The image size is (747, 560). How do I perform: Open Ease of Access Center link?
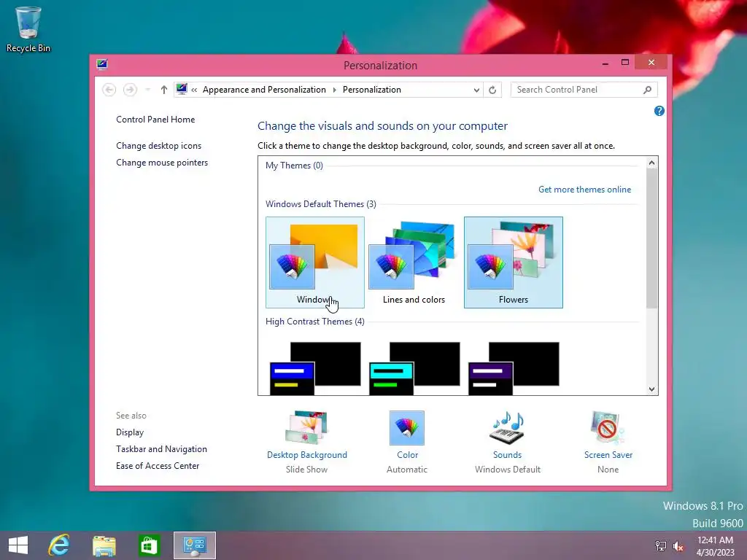click(158, 466)
